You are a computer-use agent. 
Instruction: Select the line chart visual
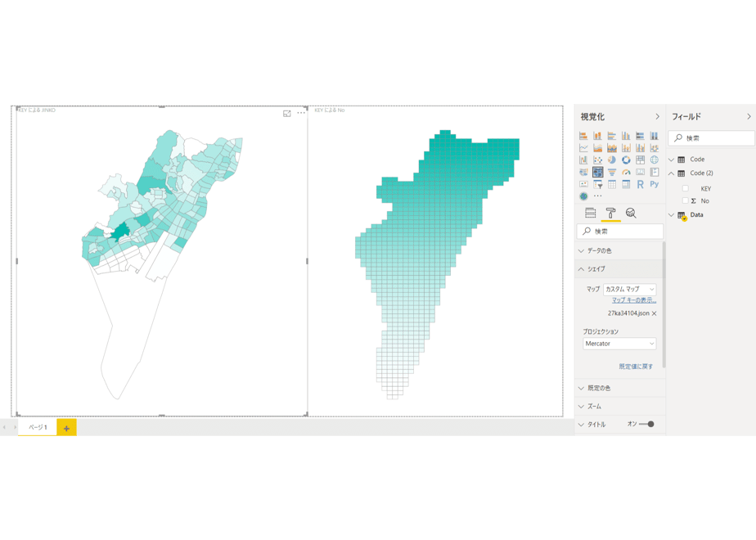pyautogui.click(x=583, y=148)
